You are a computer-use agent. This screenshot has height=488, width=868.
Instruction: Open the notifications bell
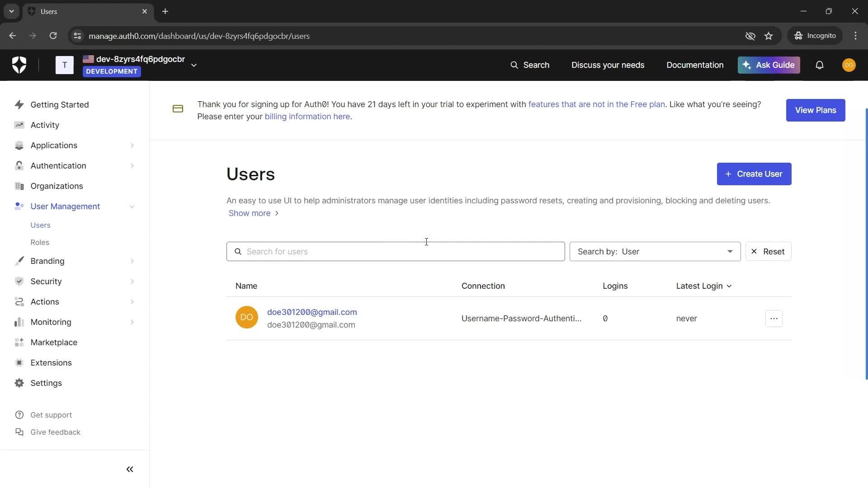point(819,65)
